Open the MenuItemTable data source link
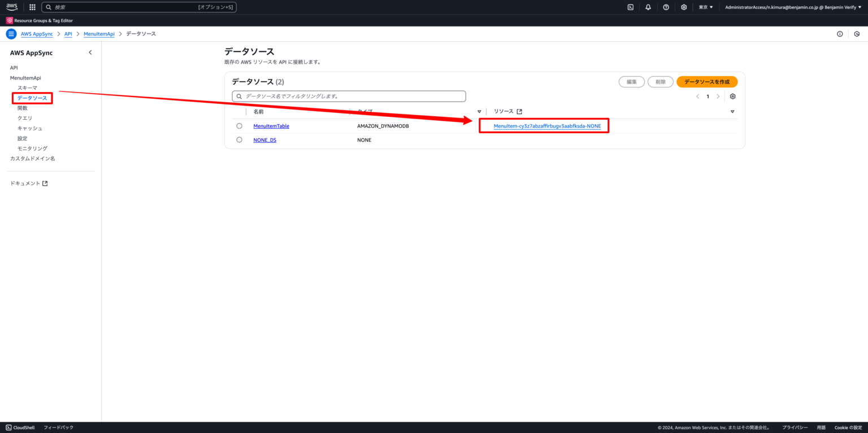The image size is (868, 433). click(271, 125)
